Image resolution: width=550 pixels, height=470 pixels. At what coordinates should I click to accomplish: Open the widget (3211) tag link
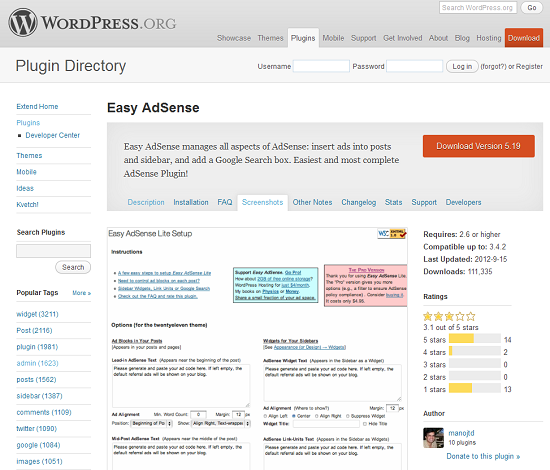click(37, 314)
